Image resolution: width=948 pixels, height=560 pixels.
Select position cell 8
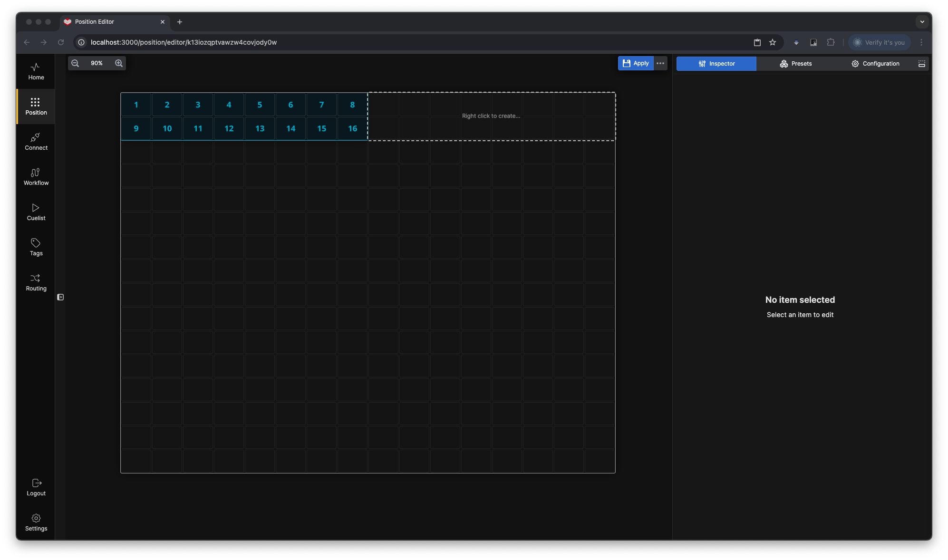click(x=352, y=105)
